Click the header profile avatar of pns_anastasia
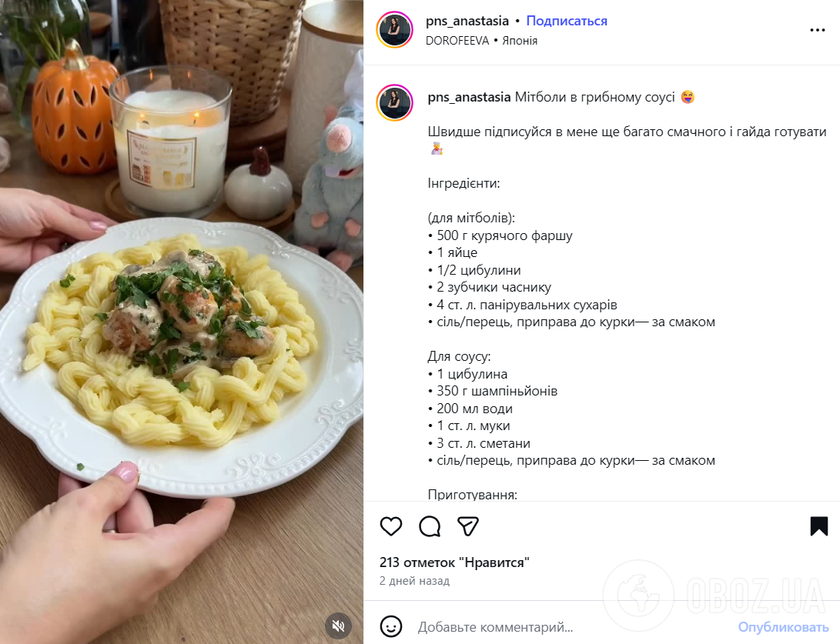840x644 pixels. point(395,30)
